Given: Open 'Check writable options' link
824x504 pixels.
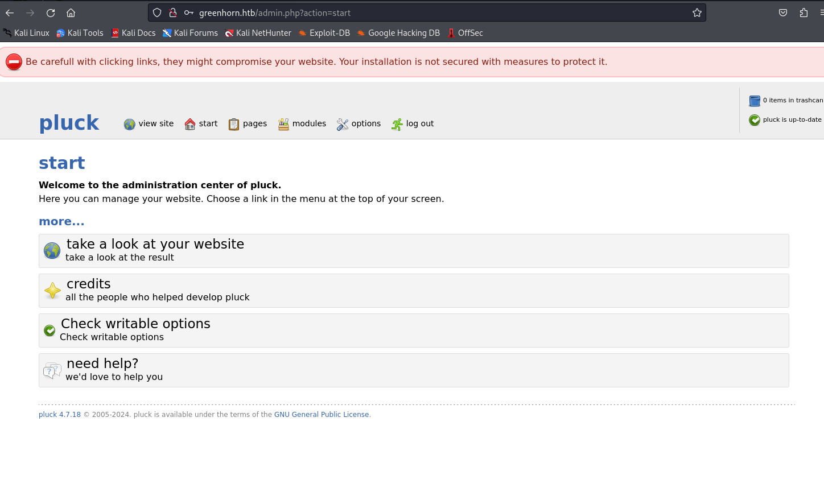Looking at the screenshot, I should point(135,324).
